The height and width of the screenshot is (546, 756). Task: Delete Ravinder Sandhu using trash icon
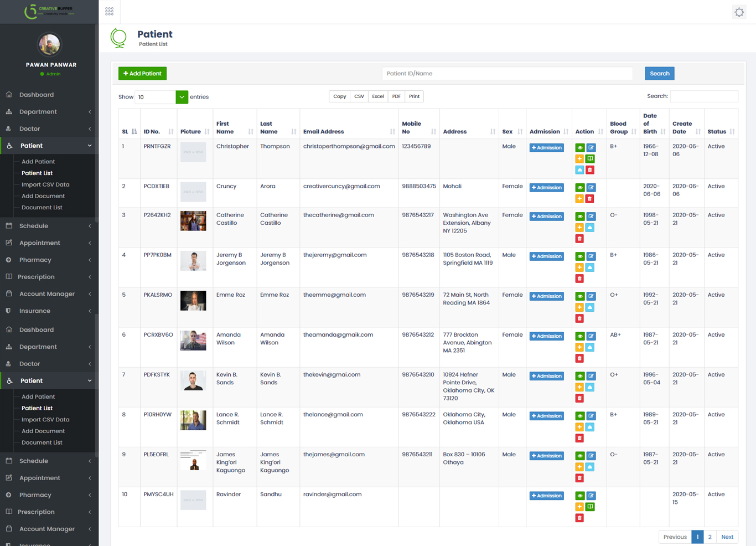(579, 518)
